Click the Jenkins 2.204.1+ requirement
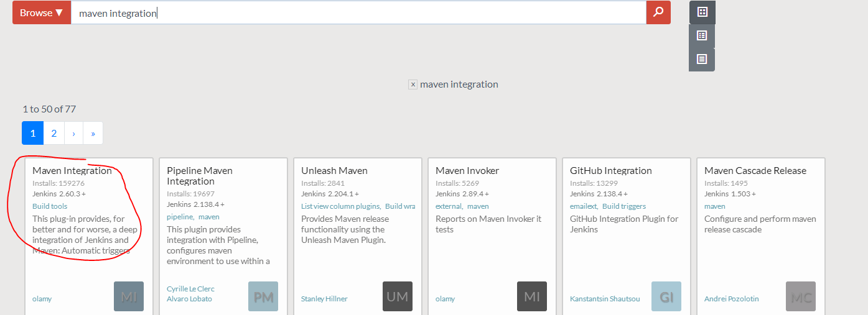 point(330,194)
